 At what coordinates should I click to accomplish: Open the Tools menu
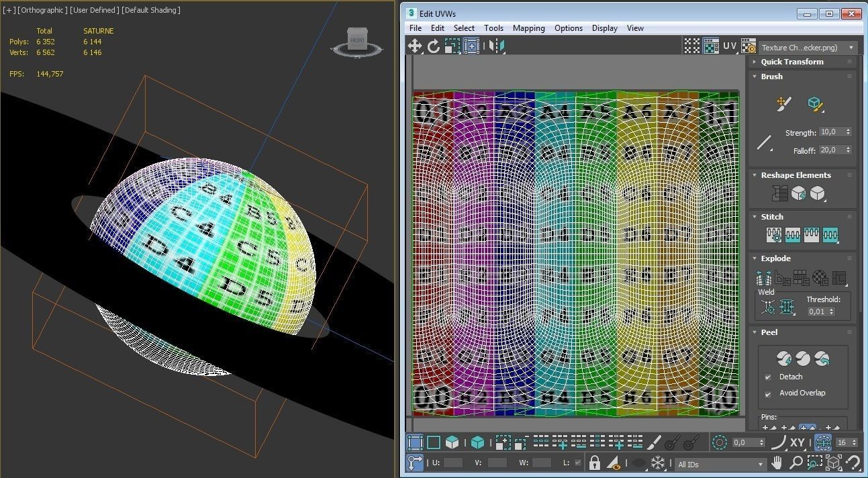click(x=493, y=28)
